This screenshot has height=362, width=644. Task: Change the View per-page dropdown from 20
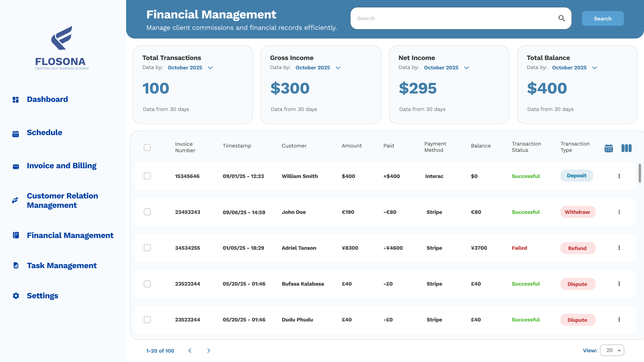pyautogui.click(x=612, y=350)
